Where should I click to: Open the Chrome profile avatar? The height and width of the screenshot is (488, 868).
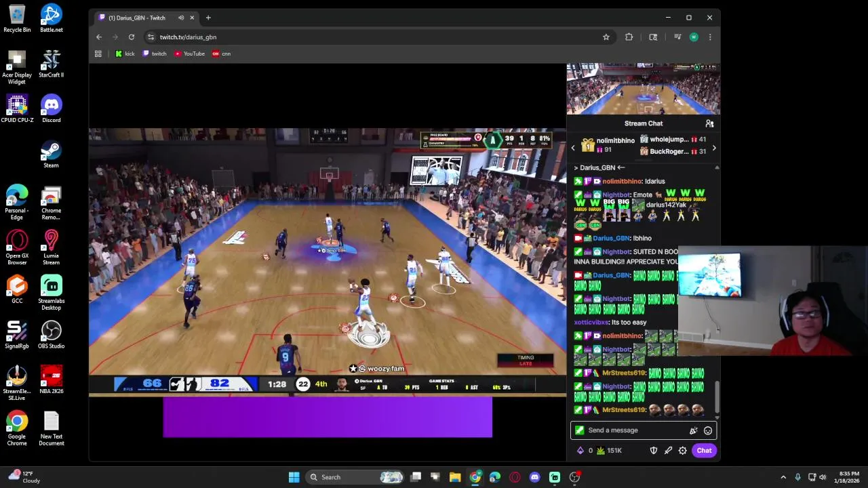(694, 37)
